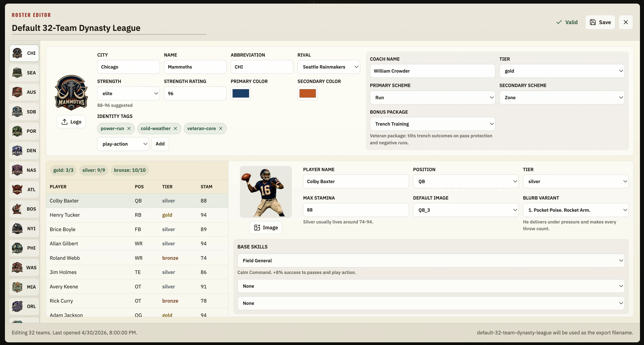Click the Valid checkmark status
This screenshot has height=345, width=644.
tap(567, 22)
